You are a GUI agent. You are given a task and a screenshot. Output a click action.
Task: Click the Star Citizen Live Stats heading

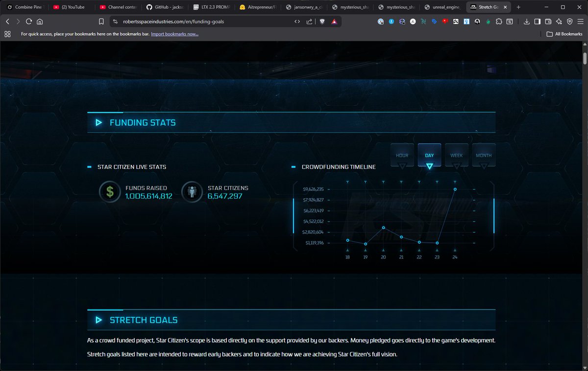coord(132,167)
